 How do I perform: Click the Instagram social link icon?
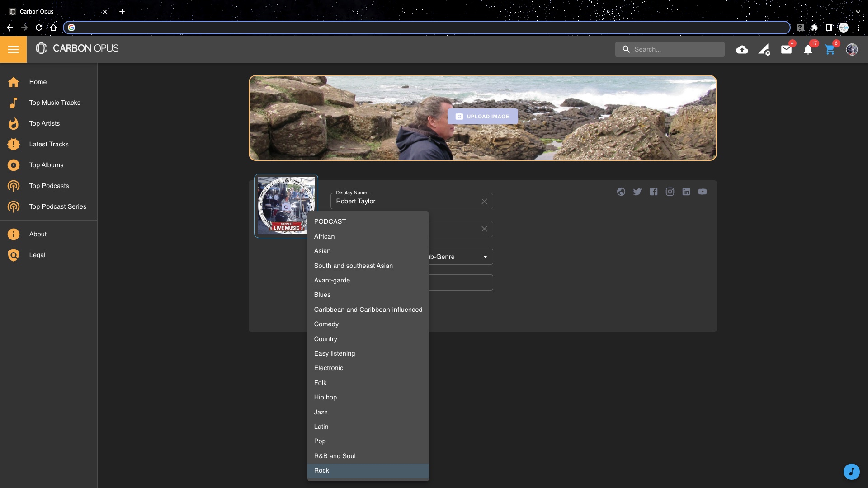coord(670,192)
